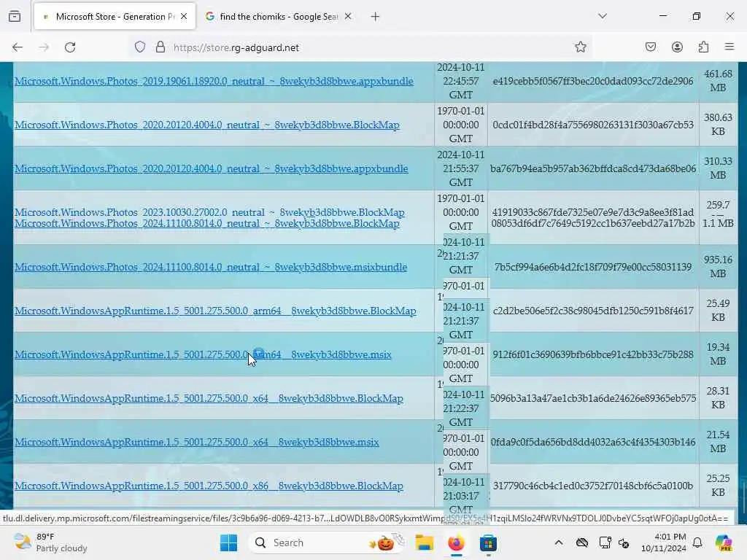Launch Copilot preview from taskbar
The height and width of the screenshot is (560, 747).
pos(724,542)
